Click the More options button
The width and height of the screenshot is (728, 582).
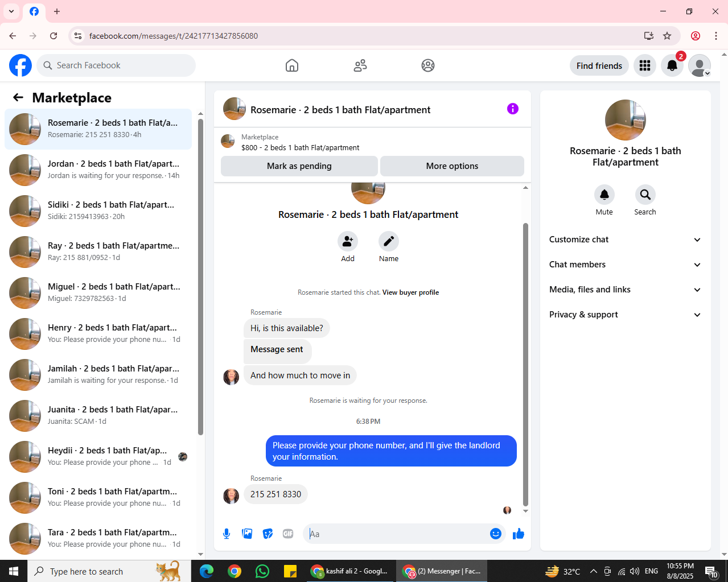click(x=452, y=166)
